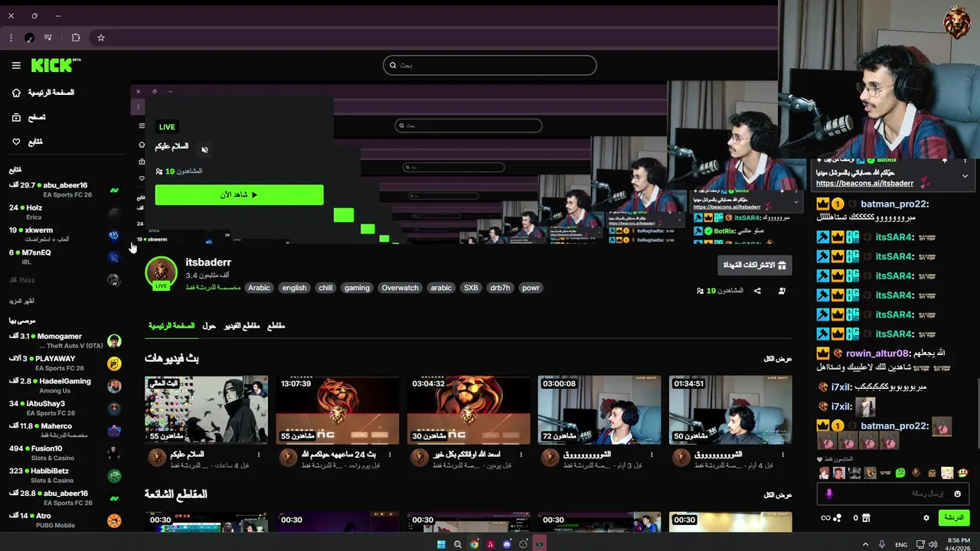Click rowin_altur08 username in chat
Image resolution: width=980 pixels, height=551 pixels.
877,354
